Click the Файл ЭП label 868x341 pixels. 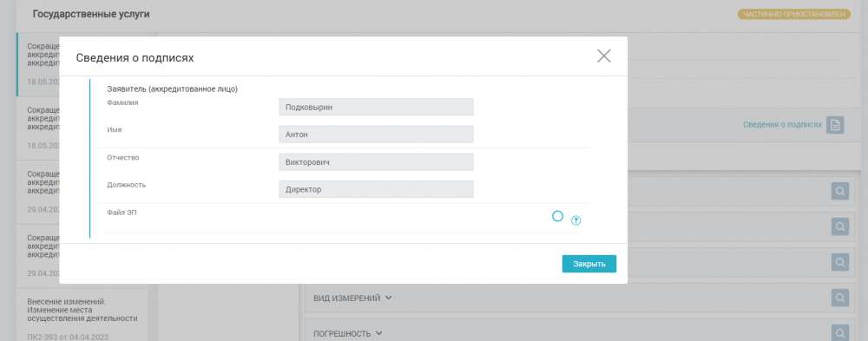point(122,212)
